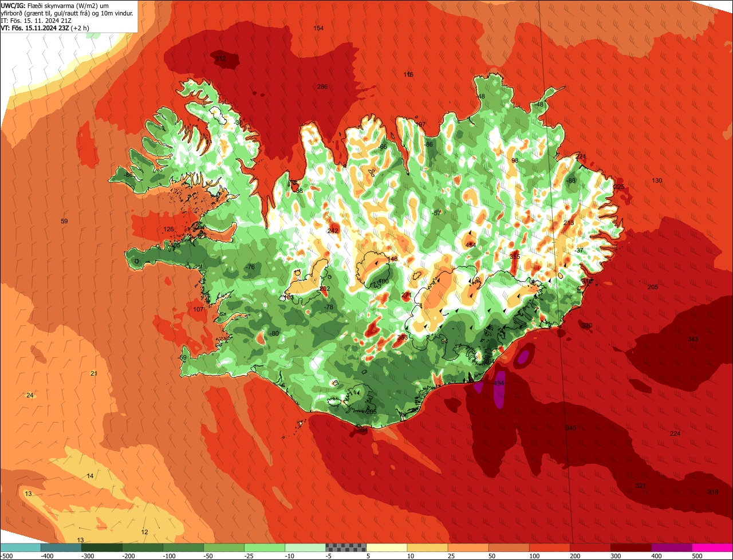
Task: Click the 59 value west of Iceland
Action: pos(64,221)
